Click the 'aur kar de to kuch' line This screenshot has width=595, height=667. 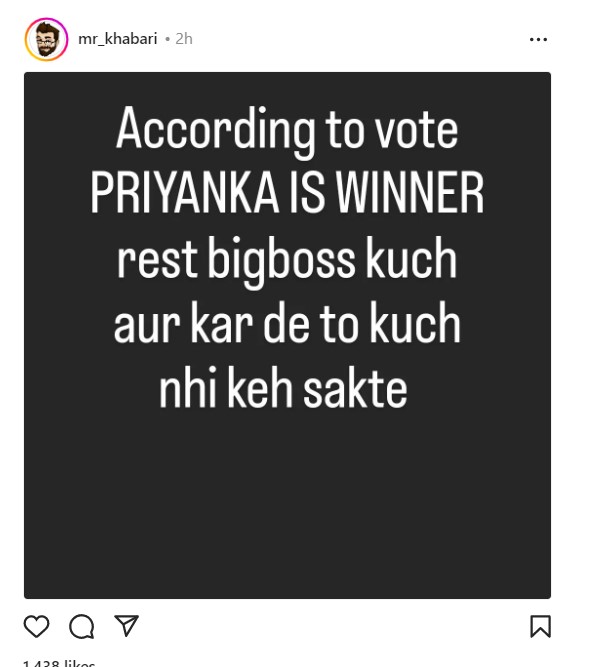(x=287, y=322)
